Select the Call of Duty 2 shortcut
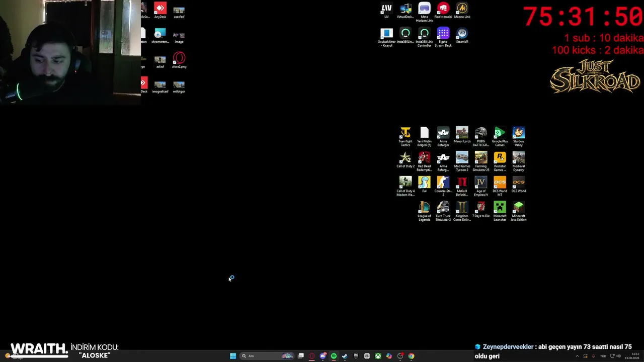Viewport: 644px width, 362px height. tap(406, 160)
